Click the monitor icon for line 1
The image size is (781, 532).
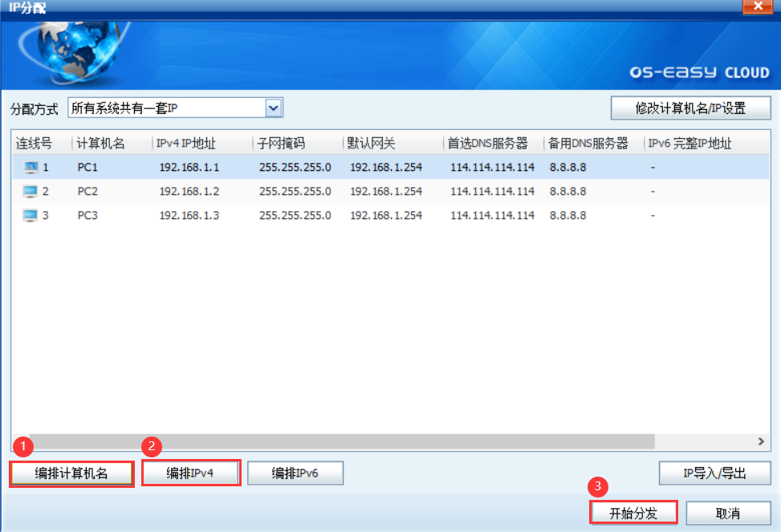click(31, 168)
